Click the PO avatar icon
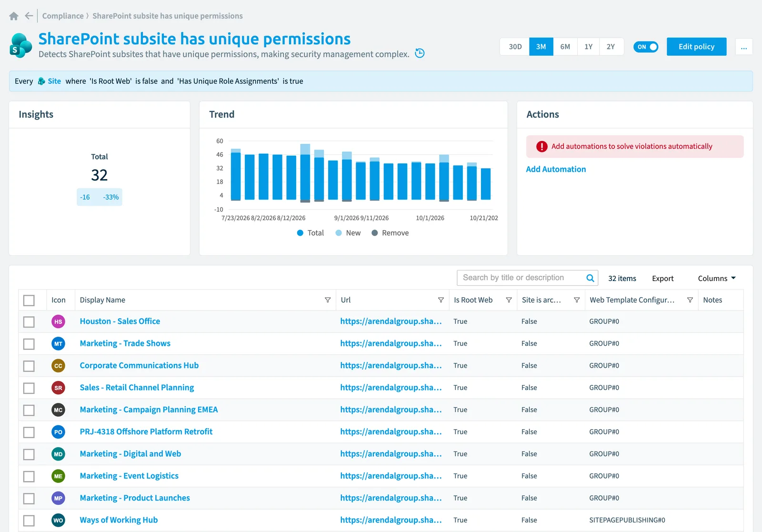 (x=58, y=432)
